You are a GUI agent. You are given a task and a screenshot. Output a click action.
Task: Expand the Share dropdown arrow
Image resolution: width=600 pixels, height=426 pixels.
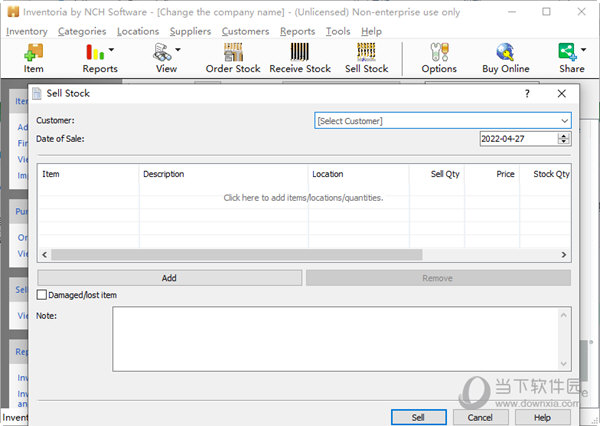[584, 49]
